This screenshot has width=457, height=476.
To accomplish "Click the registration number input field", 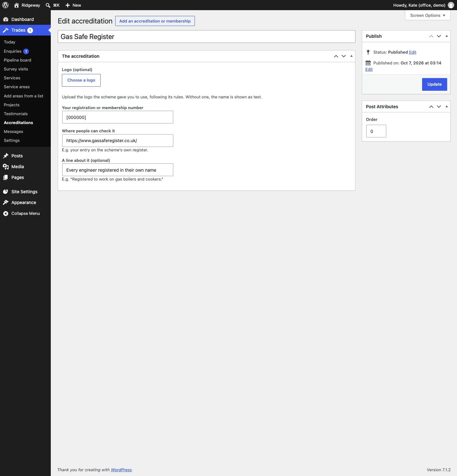I will coord(118,117).
